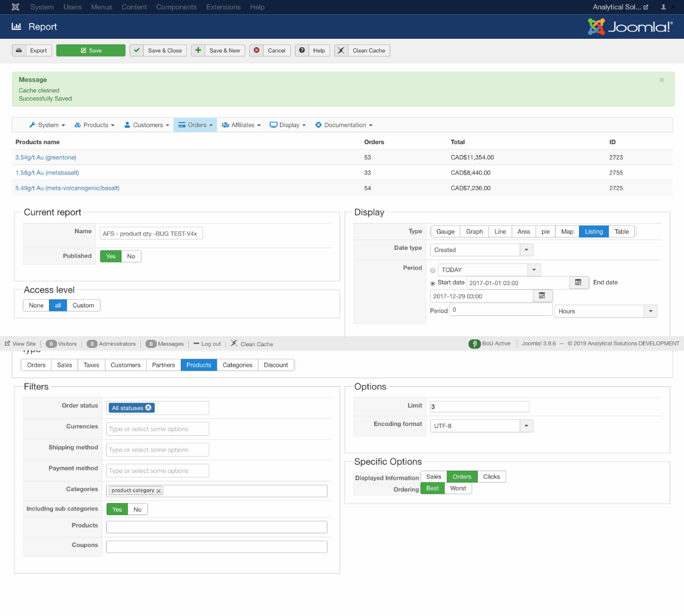Remove the 'product category' tag
684x616 pixels.
point(159,491)
